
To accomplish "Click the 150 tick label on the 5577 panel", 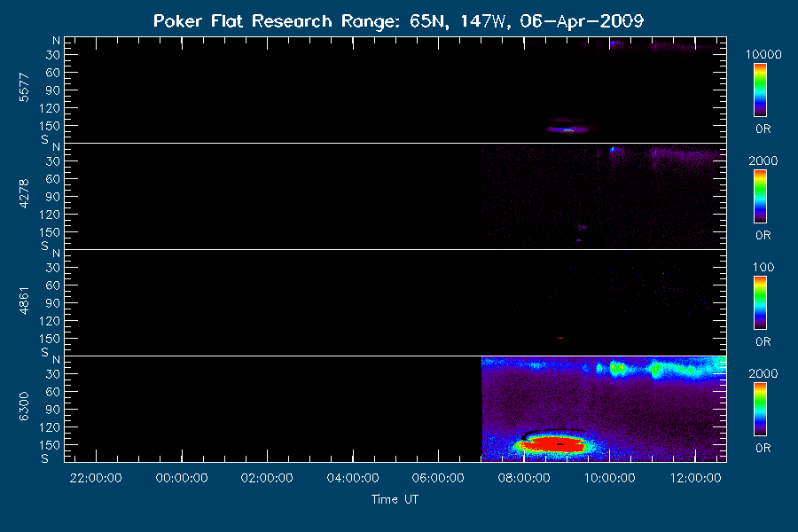I will click(50, 126).
